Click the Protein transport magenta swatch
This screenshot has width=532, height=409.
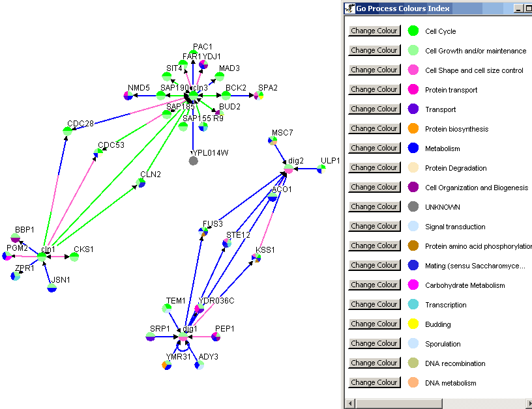tap(413, 90)
